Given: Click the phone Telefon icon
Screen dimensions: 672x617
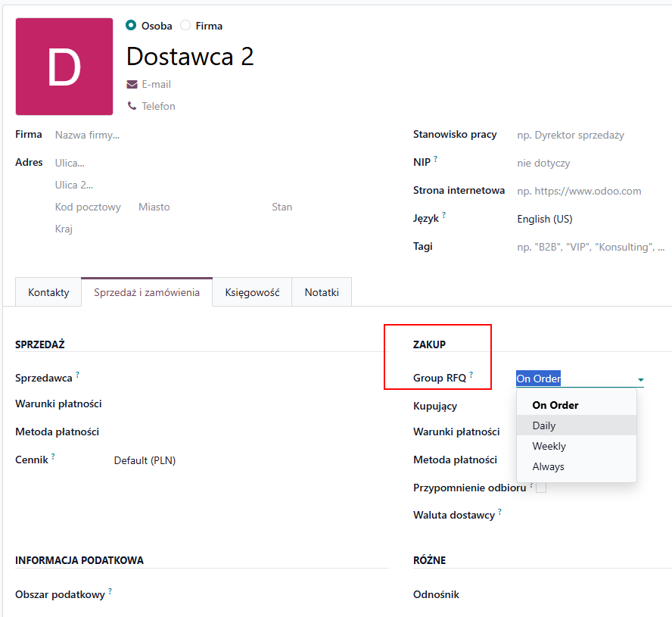Looking at the screenshot, I should point(132,107).
